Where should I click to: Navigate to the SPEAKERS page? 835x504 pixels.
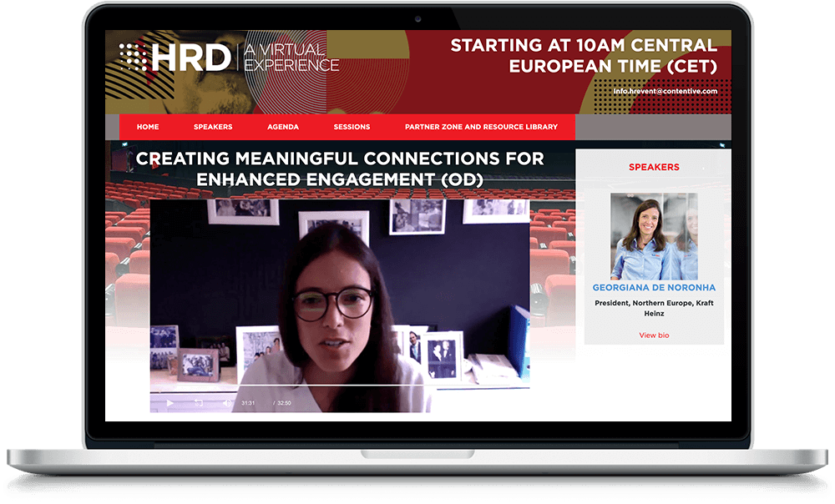[x=212, y=126]
